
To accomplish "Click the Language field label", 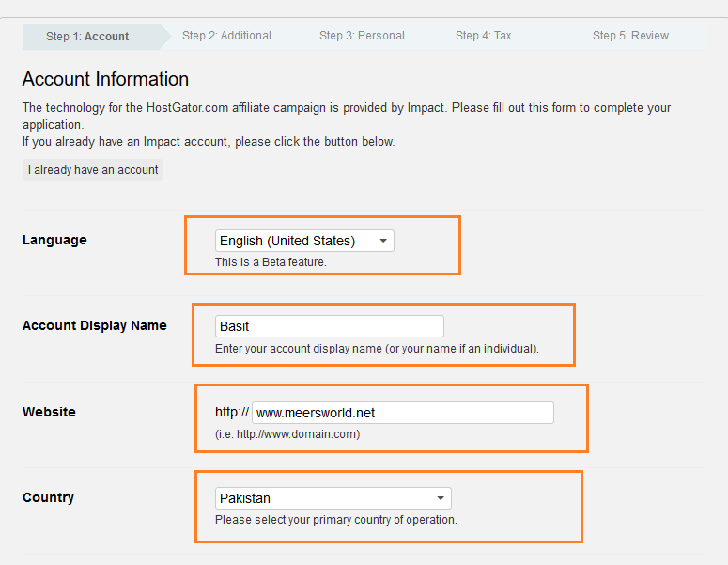I will [54, 240].
